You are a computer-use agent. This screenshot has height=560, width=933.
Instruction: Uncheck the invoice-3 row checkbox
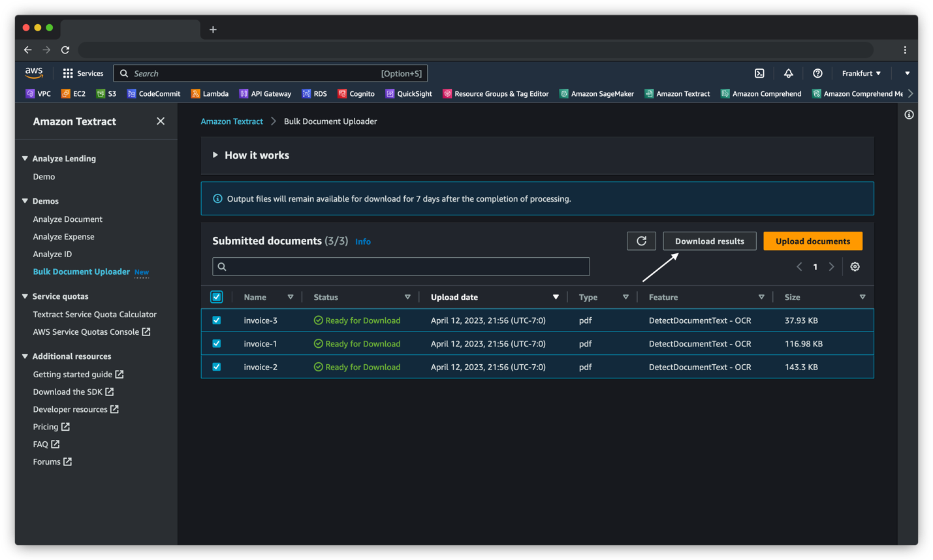coord(217,320)
